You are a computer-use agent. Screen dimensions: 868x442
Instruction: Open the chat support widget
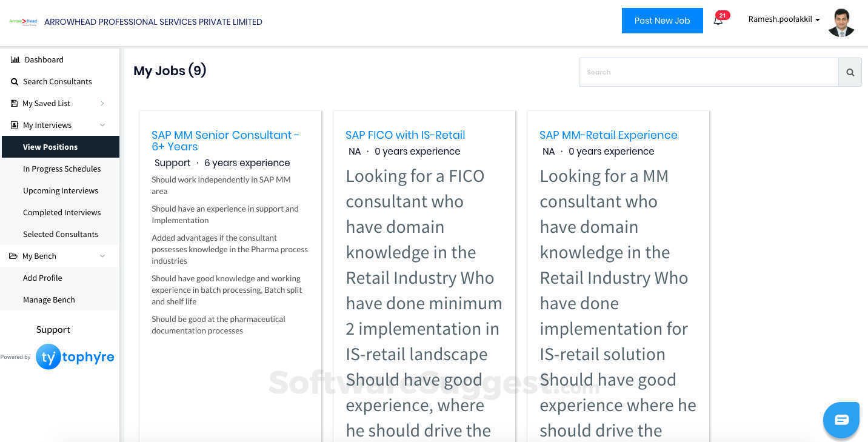click(x=841, y=420)
